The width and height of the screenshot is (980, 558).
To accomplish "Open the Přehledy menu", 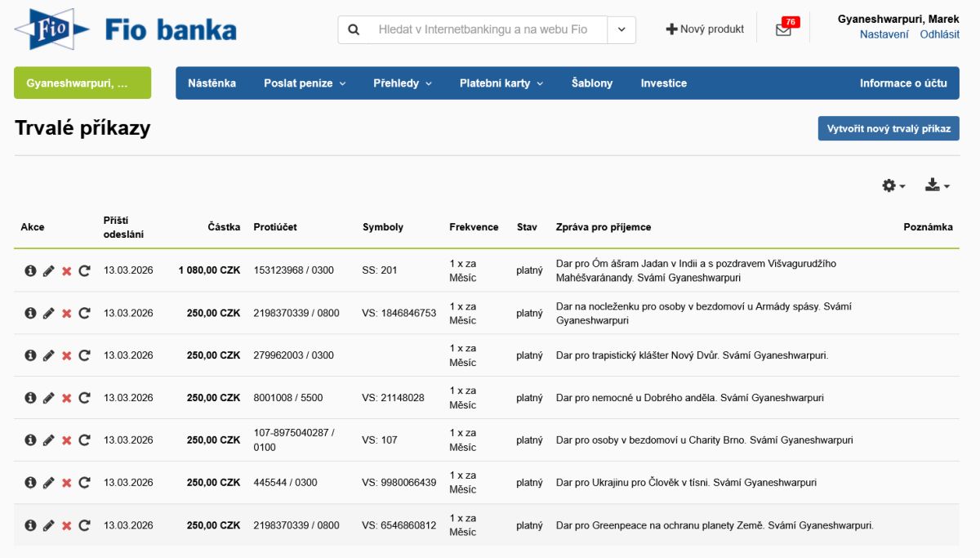I will point(403,83).
